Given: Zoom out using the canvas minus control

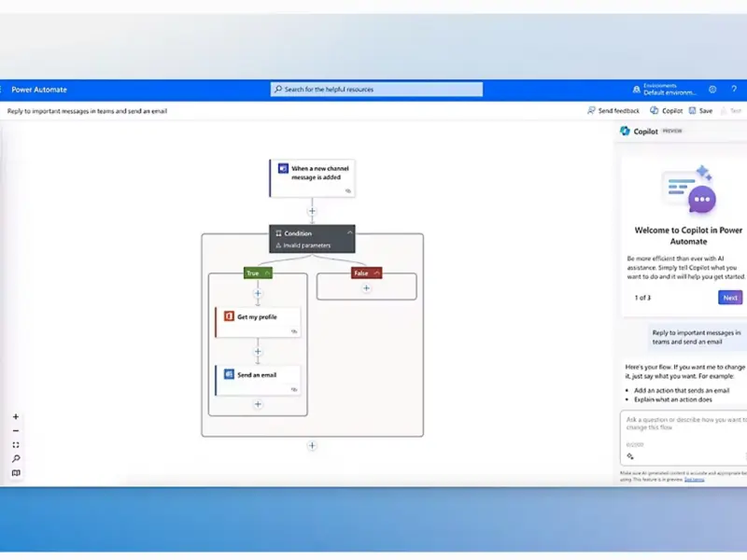Looking at the screenshot, I should click(16, 431).
